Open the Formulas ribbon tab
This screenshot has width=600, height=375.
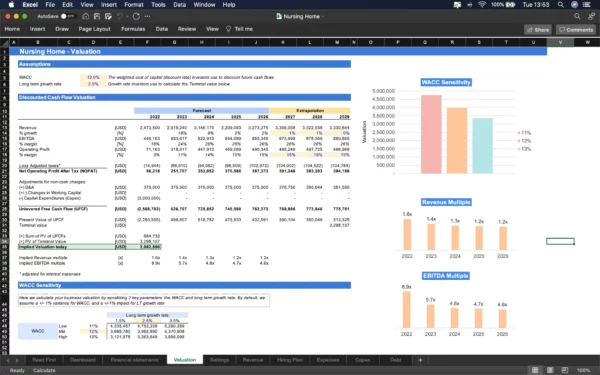point(133,29)
